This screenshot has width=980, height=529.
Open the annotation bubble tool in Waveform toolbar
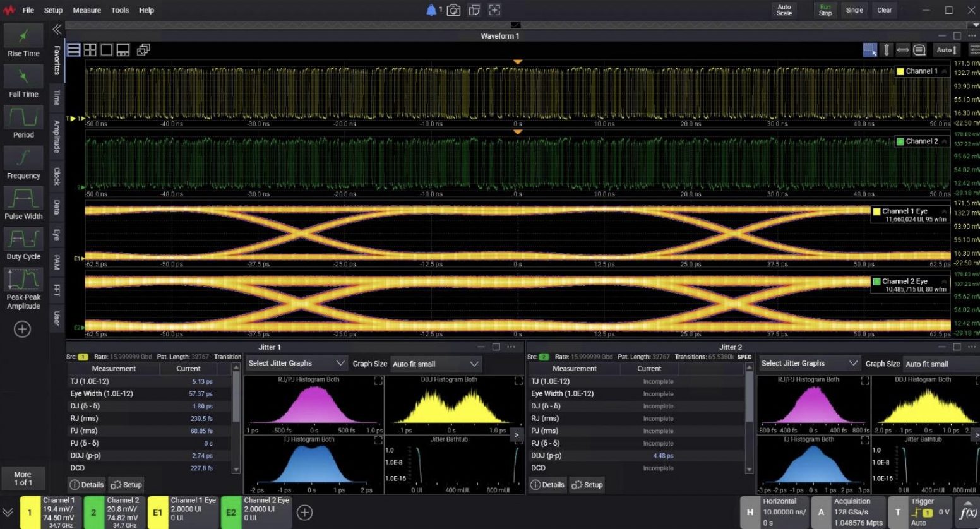(919, 50)
